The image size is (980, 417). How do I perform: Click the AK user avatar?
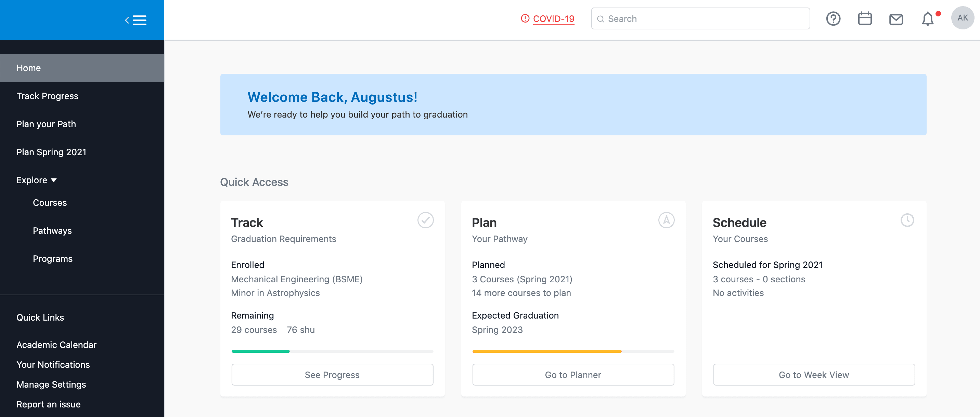[963, 18]
